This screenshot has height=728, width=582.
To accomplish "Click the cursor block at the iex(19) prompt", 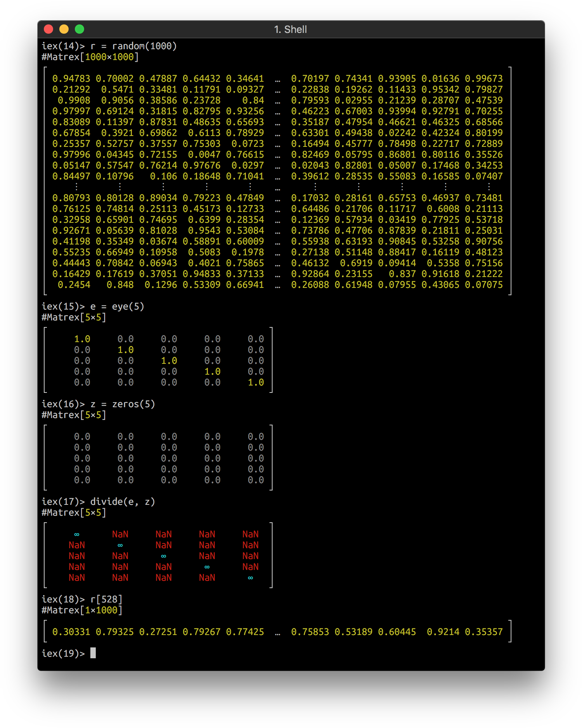I will coord(93,653).
